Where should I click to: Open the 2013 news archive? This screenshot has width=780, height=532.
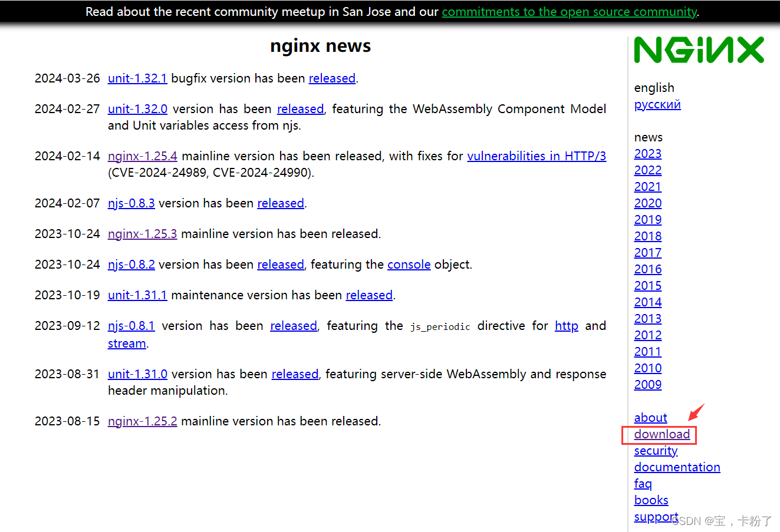pyautogui.click(x=648, y=319)
